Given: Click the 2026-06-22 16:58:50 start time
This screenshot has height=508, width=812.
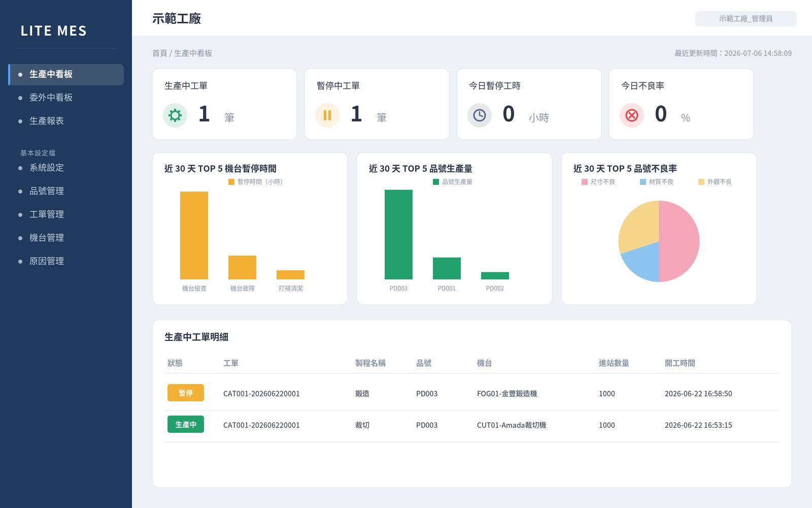Looking at the screenshot, I should (x=698, y=394).
